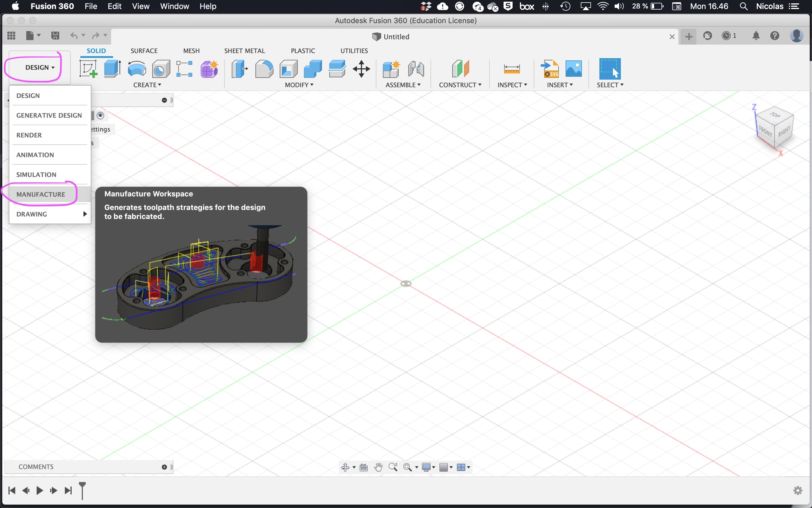Expand the INSPECT dropdown menu
The width and height of the screenshot is (812, 508).
[x=512, y=85]
